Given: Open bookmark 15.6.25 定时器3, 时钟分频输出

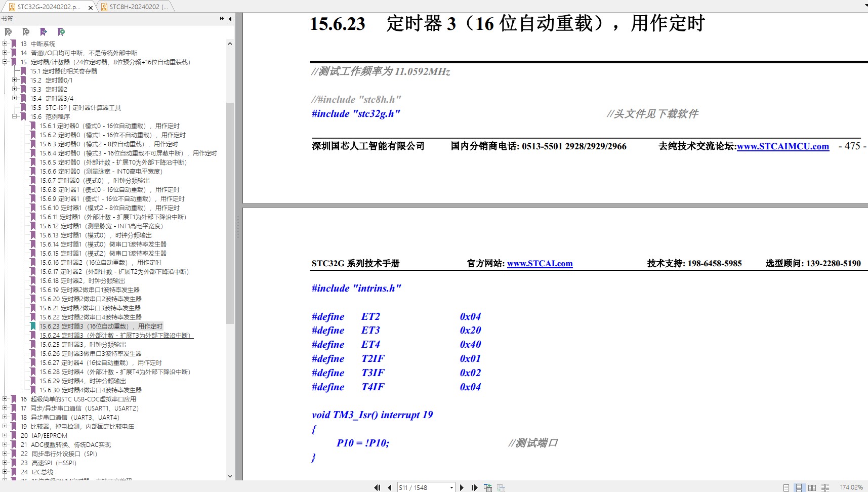Looking at the screenshot, I should (x=83, y=345).
